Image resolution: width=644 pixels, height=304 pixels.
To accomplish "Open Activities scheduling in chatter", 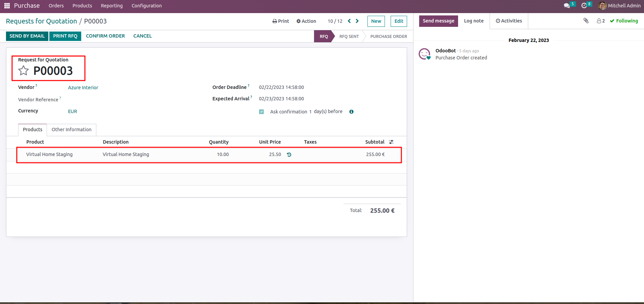I will [509, 21].
